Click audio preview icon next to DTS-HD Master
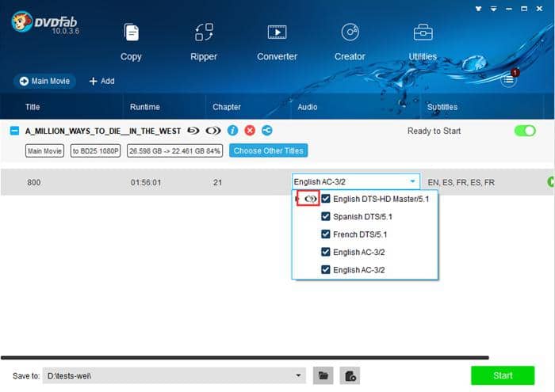Screen dimensions: 555x392 (311, 199)
